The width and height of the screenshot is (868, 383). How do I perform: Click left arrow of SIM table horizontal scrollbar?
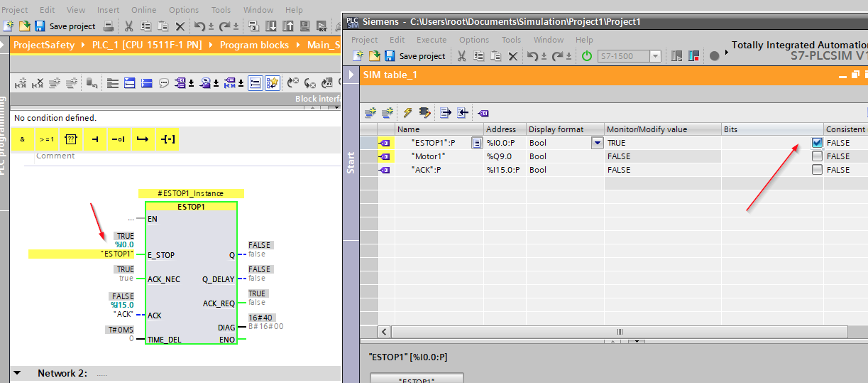(x=385, y=332)
